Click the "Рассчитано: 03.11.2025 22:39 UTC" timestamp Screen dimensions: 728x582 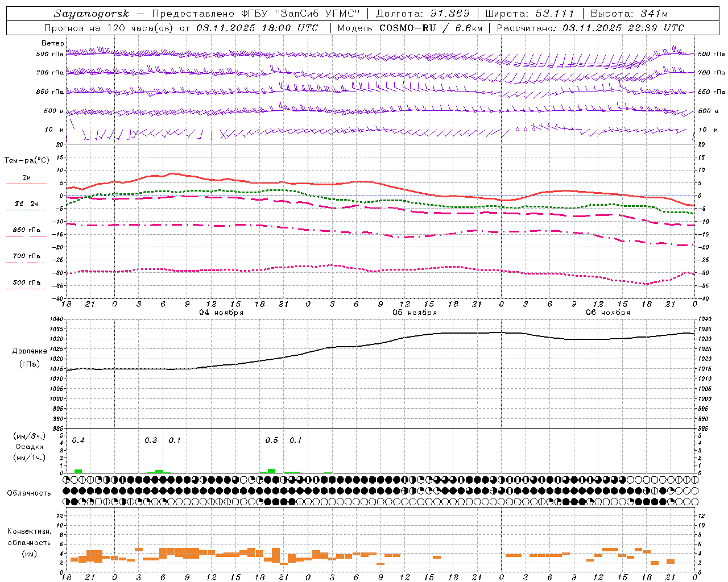pos(590,28)
